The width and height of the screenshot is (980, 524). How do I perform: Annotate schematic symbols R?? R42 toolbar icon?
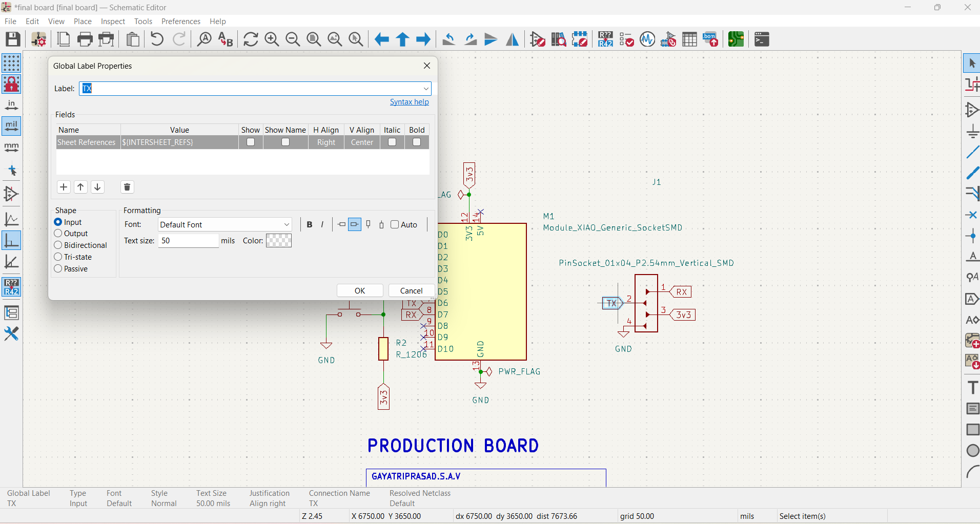pyautogui.click(x=605, y=39)
